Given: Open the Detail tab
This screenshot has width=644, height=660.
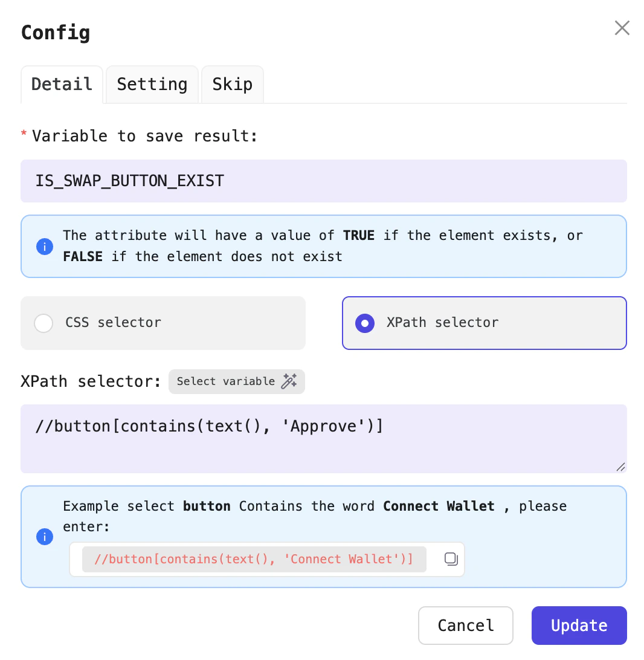Looking at the screenshot, I should (x=62, y=84).
